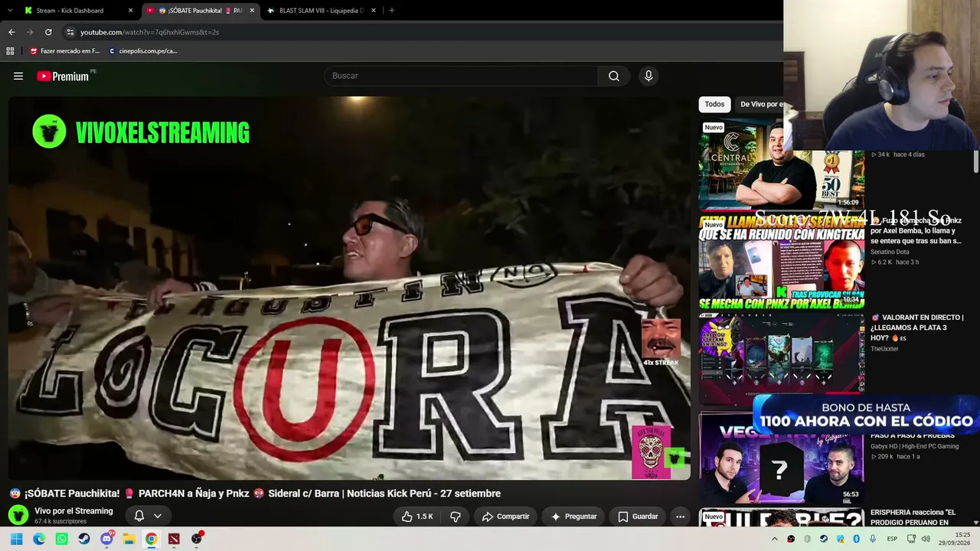Open the Central restaurant video thumbnail
The image size is (980, 551).
pos(782,165)
